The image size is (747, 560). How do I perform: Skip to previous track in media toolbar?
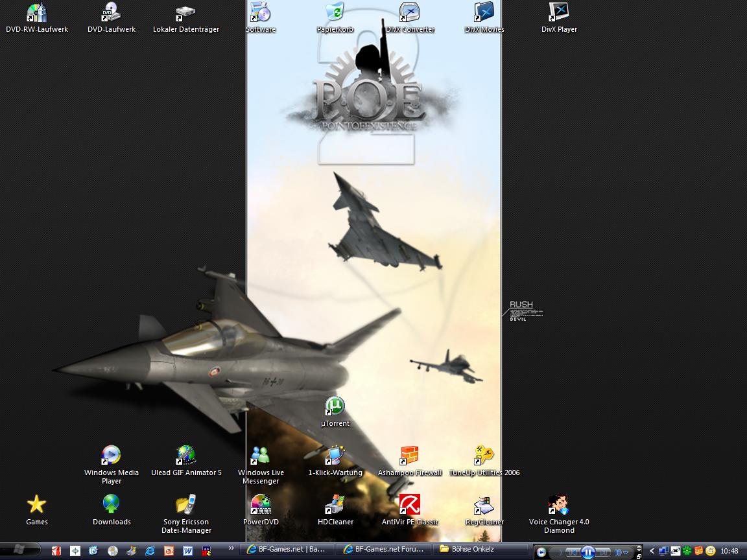point(573,552)
